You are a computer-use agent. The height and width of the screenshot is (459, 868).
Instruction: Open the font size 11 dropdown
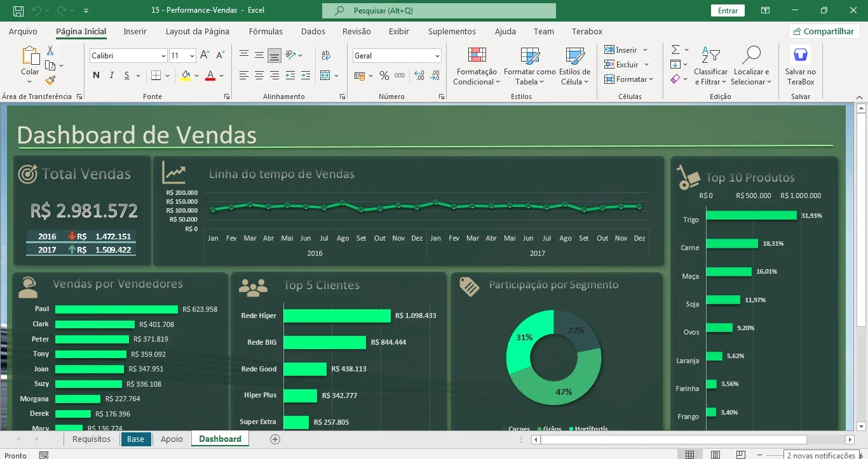[191, 56]
